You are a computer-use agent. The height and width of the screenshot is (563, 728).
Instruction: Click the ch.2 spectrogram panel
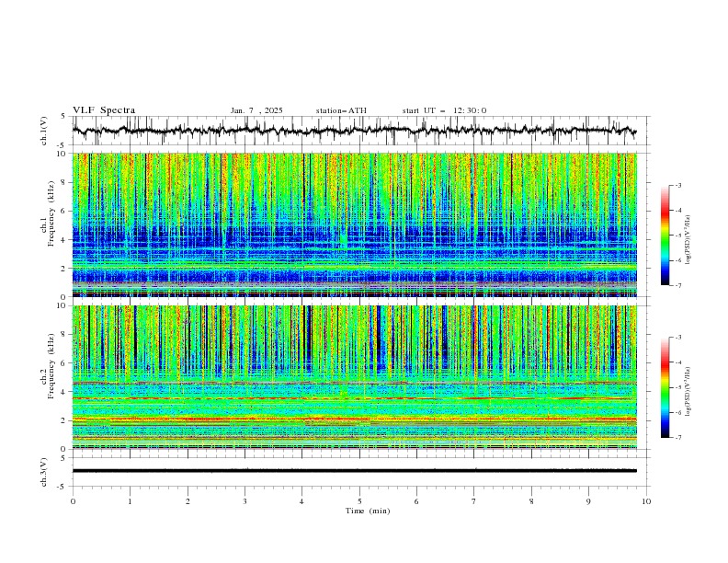[355, 377]
